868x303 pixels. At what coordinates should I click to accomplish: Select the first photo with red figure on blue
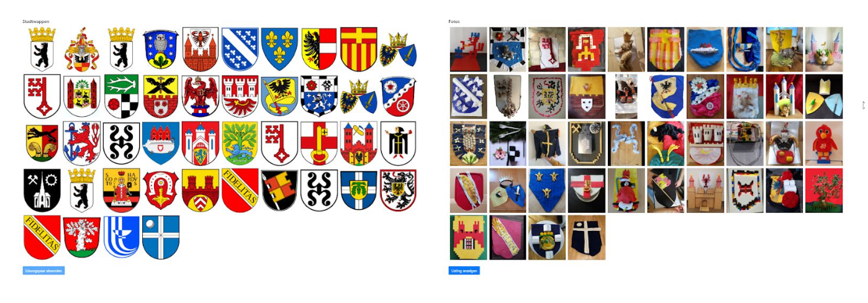[x=468, y=49]
